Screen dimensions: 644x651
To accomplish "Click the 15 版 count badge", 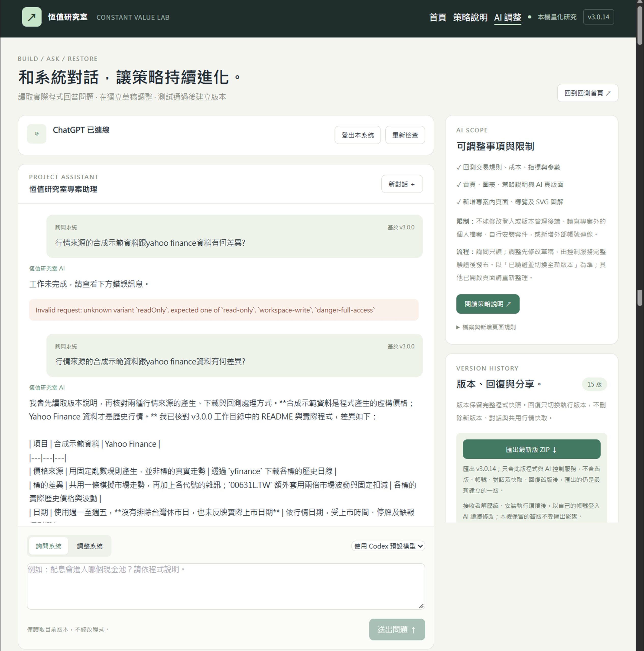I will (594, 384).
